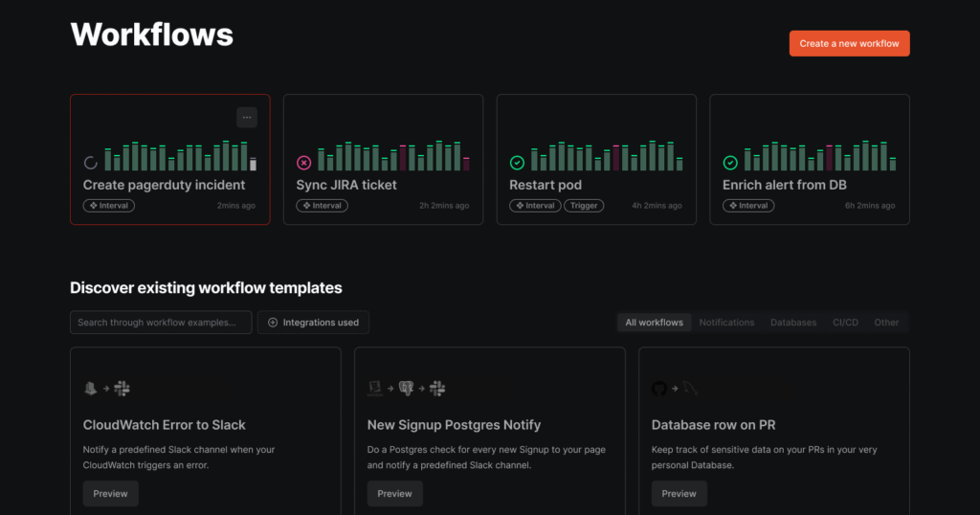980x515 pixels.
Task: Preview the Database row on PR template
Action: (x=679, y=494)
